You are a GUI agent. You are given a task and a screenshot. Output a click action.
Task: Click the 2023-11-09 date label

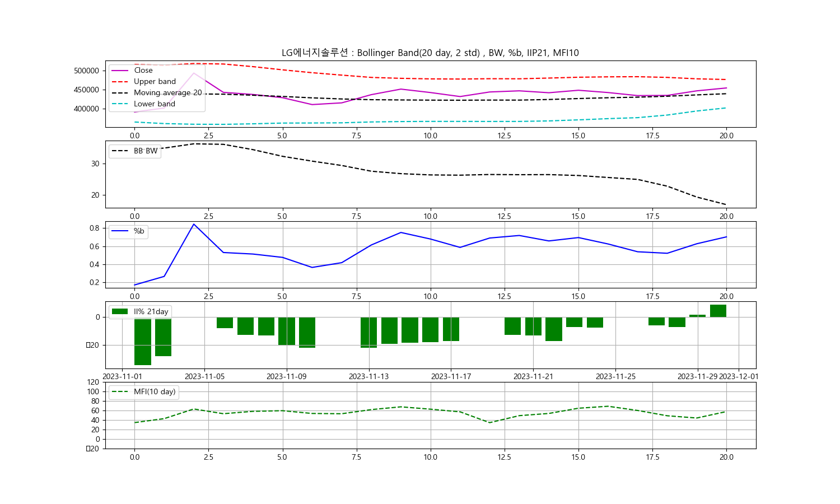coord(287,376)
